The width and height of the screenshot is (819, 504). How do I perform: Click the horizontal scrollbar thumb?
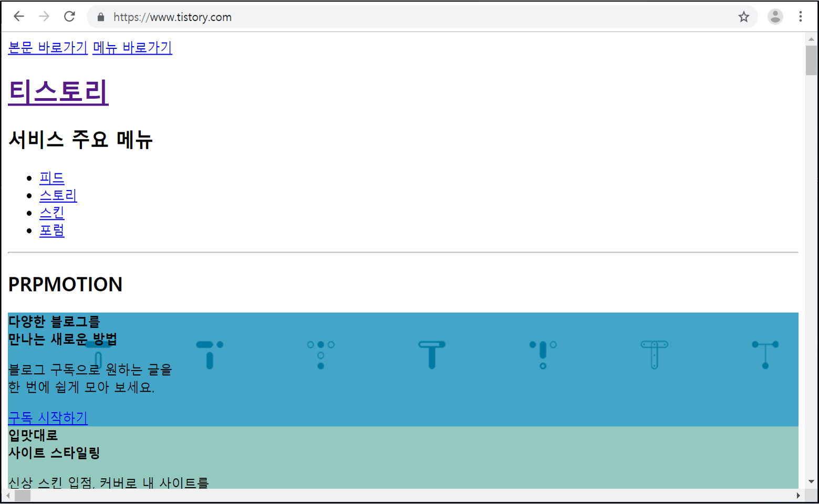23,496
